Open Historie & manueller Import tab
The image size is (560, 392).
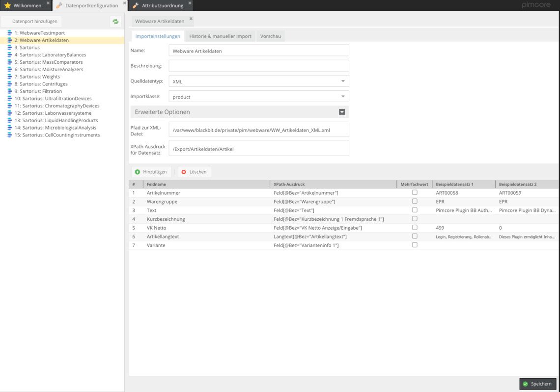click(x=221, y=36)
